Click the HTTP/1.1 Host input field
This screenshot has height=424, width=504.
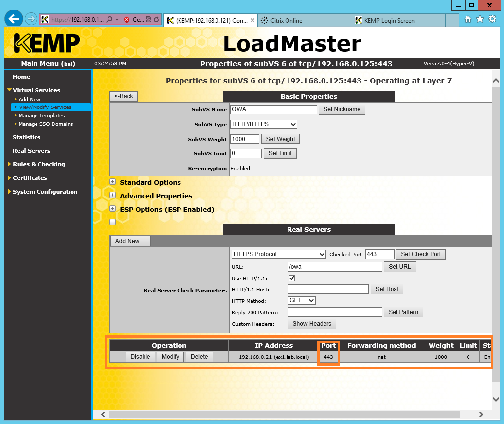pos(328,289)
